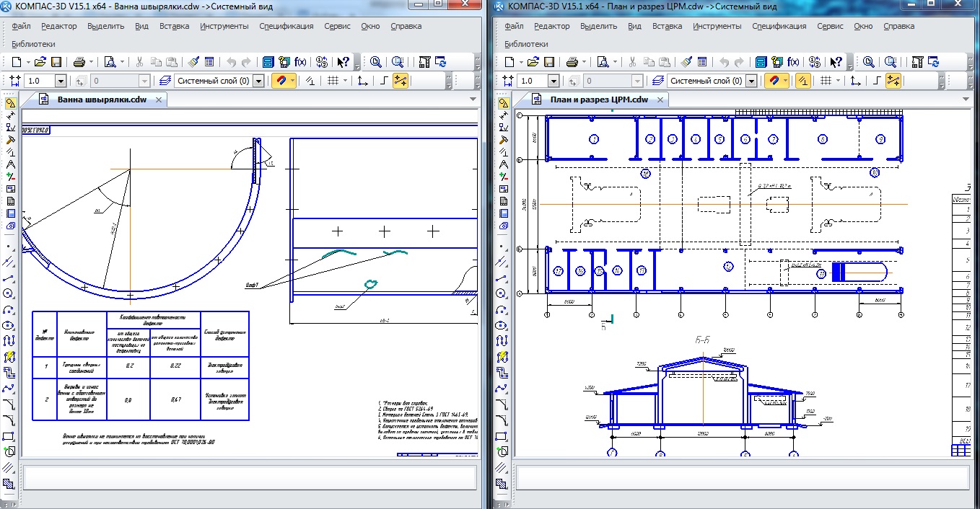980x509 pixels.
Task: Open variables f(x) panel in left window
Action: point(300,62)
